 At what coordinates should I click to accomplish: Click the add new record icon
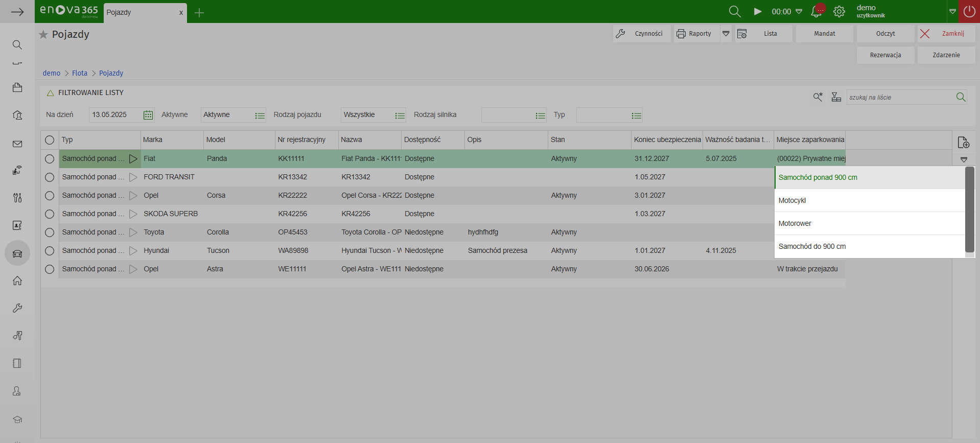click(963, 143)
